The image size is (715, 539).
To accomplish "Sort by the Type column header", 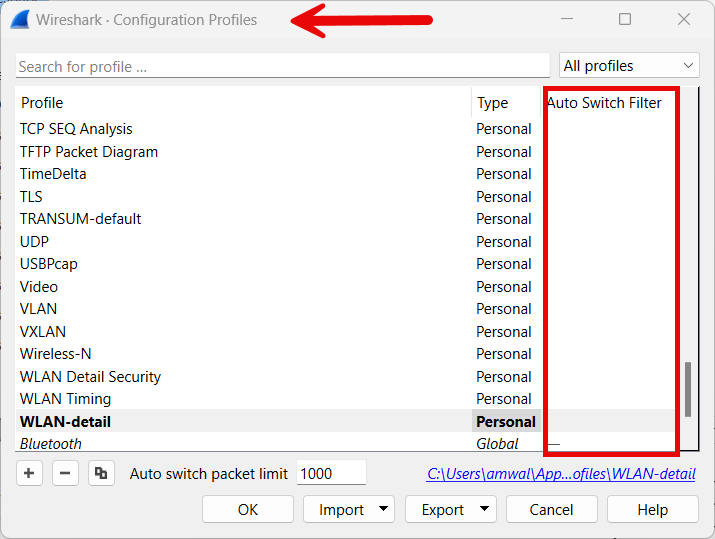I will point(492,103).
